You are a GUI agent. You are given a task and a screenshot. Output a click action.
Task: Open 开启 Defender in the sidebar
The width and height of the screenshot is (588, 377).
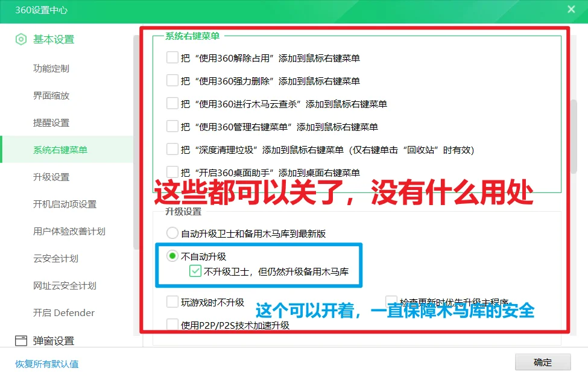click(64, 312)
